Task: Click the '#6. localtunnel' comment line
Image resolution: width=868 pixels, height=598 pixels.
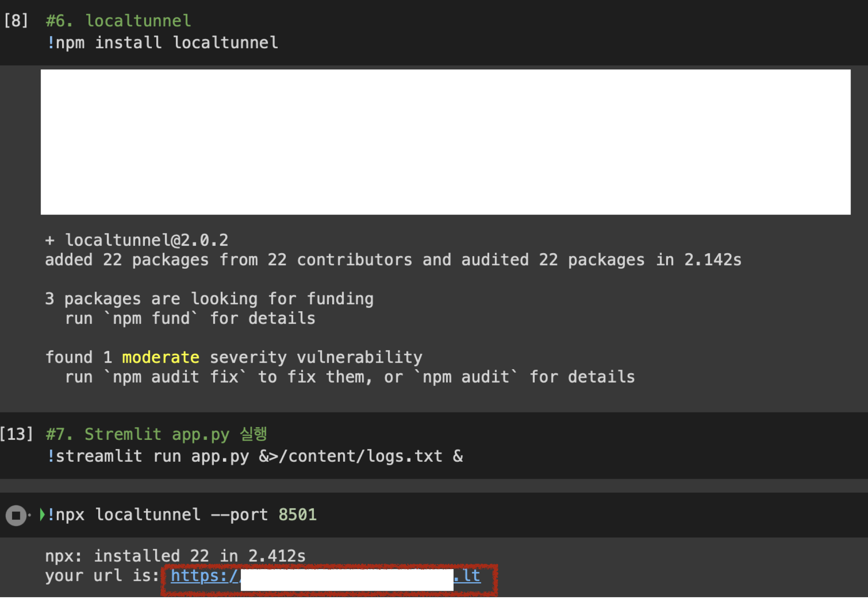Action: pos(118,21)
